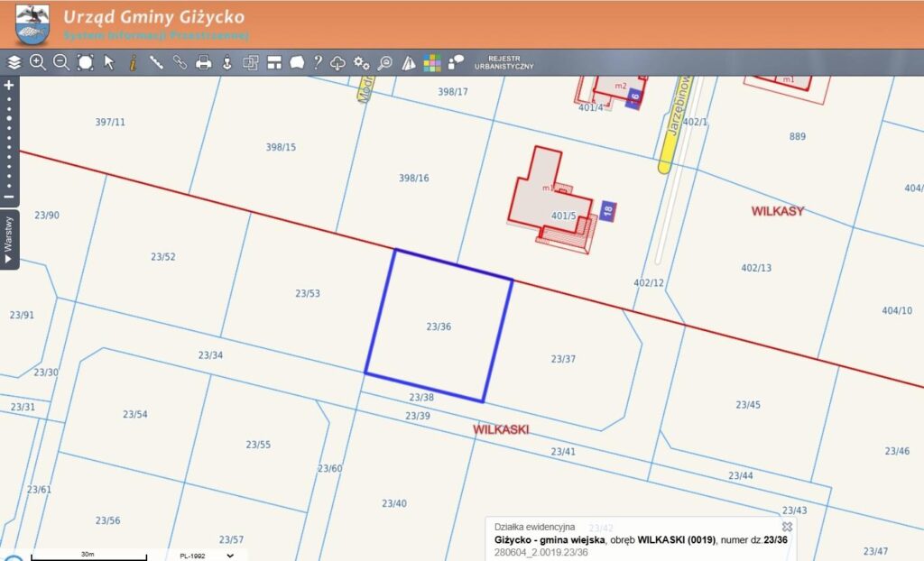Click the Urząd Gminy Giżycko title

153,17
